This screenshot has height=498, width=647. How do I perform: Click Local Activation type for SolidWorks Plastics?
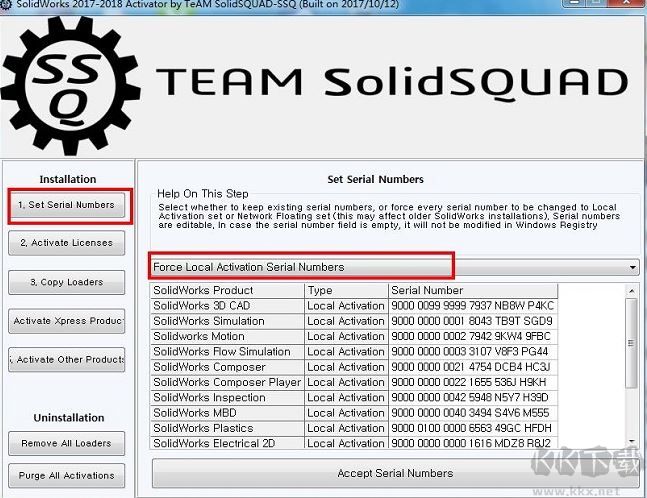coord(346,428)
